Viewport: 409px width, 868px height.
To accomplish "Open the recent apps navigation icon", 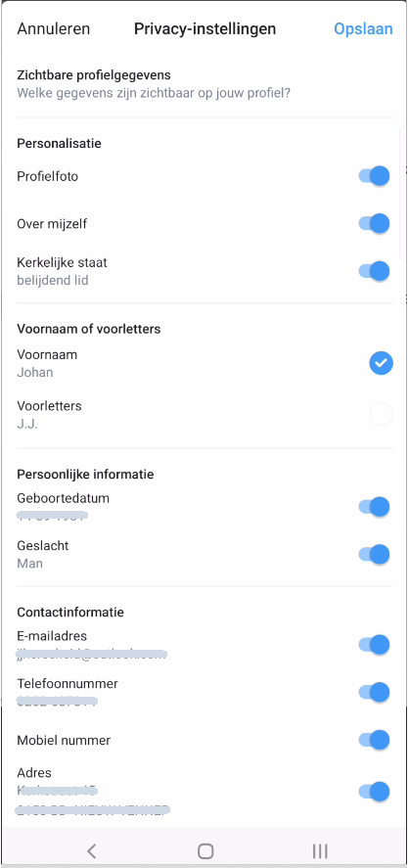I will (x=319, y=850).
